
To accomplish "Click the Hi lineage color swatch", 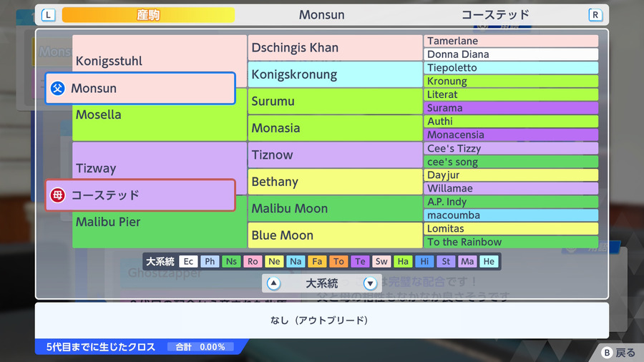I will [x=424, y=261].
